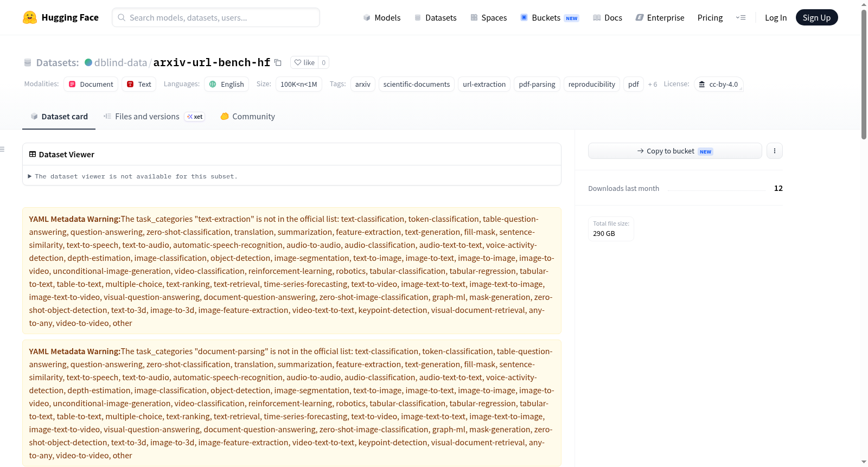Click the Datasets: breadcrumb link

(58, 63)
